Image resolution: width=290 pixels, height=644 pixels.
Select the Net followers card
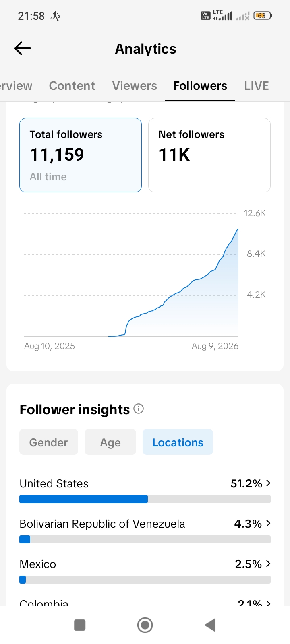click(x=209, y=155)
